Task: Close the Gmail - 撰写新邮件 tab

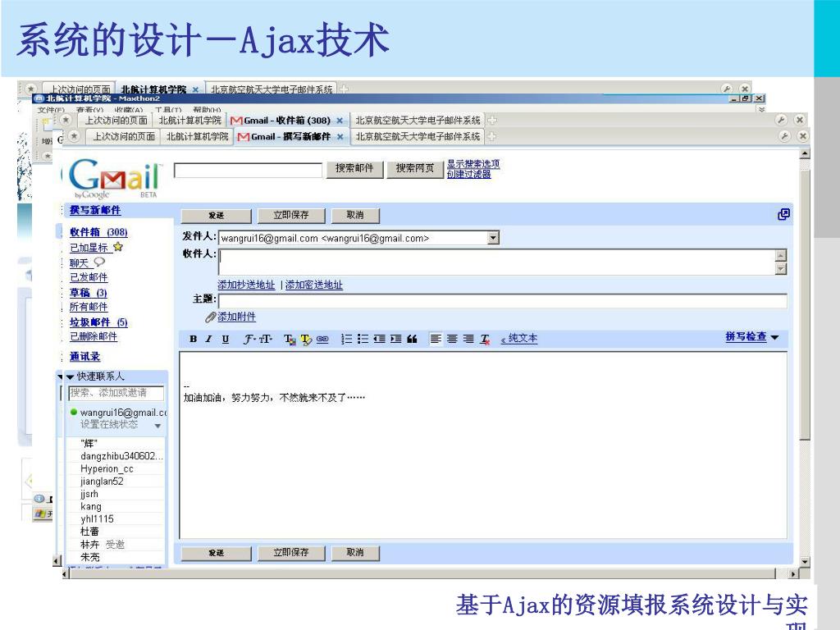Action: (x=340, y=137)
